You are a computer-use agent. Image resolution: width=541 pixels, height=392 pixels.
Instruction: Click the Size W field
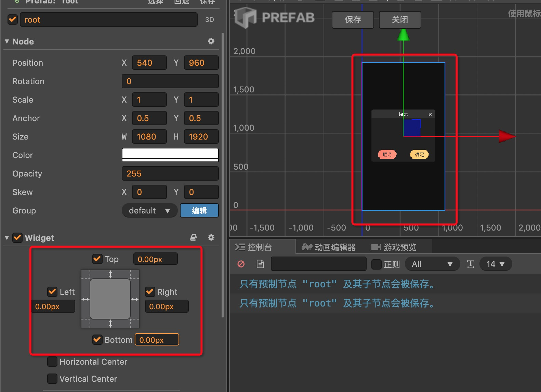tap(149, 136)
